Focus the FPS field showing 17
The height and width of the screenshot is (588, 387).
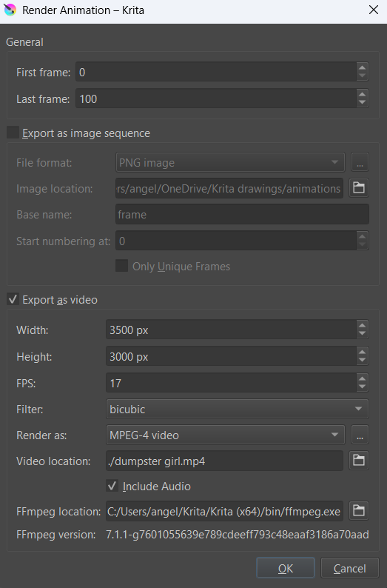(231, 383)
